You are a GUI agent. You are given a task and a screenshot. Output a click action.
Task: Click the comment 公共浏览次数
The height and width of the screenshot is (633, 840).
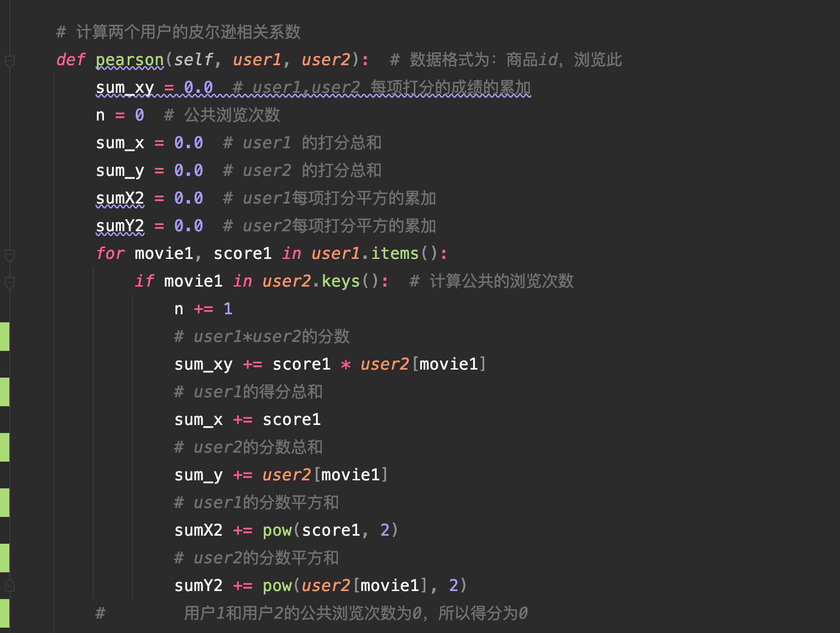click(x=222, y=115)
